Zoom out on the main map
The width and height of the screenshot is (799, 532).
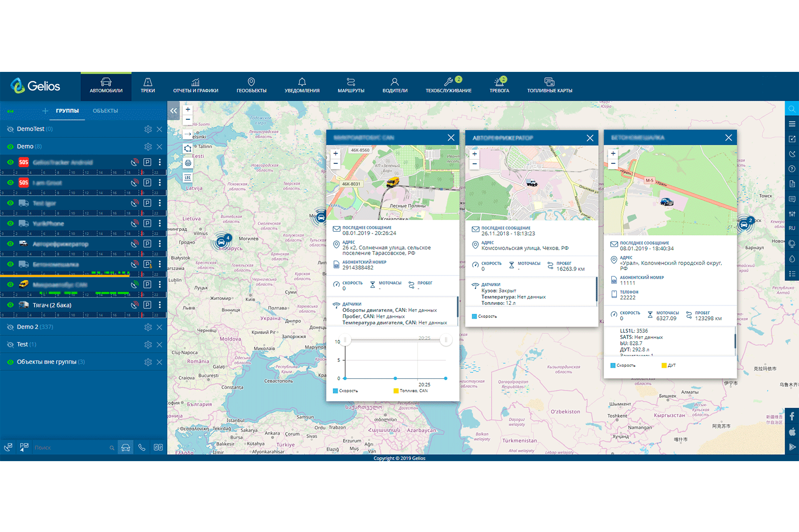[188, 119]
